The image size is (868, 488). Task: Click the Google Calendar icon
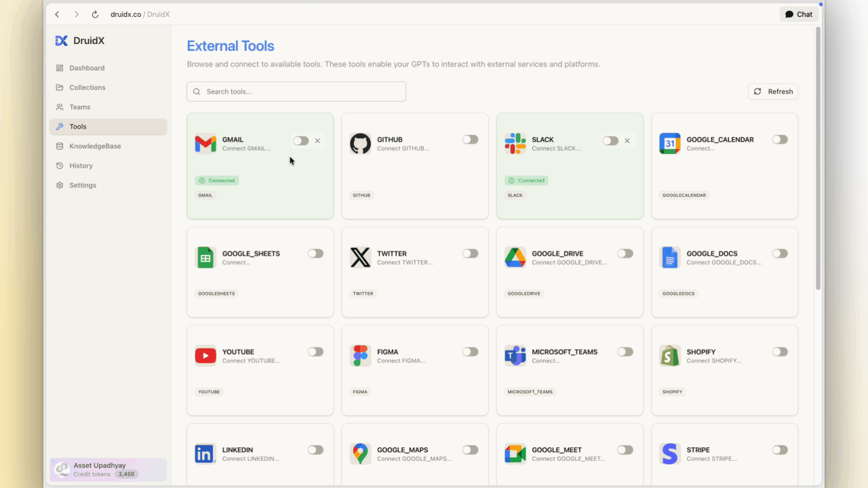click(x=669, y=144)
